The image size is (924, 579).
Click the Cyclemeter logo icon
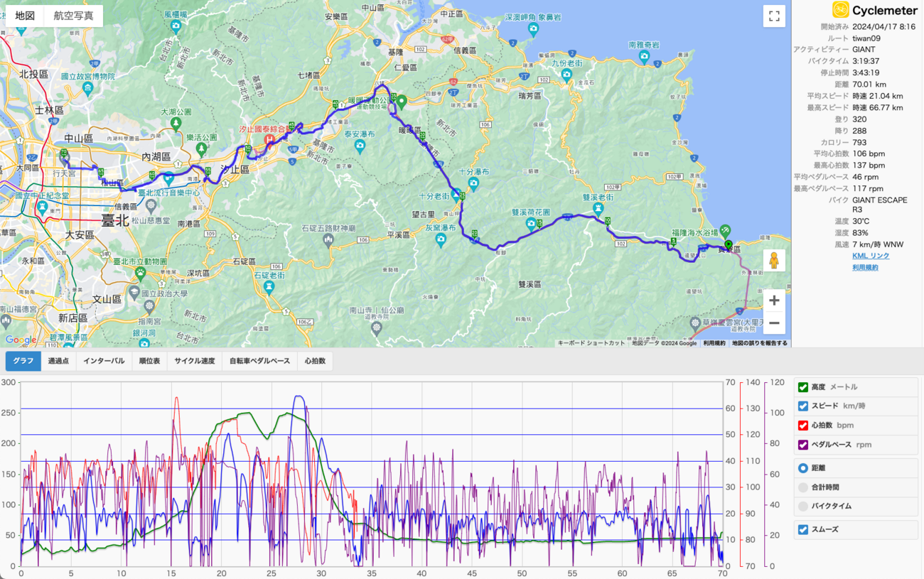(x=841, y=10)
